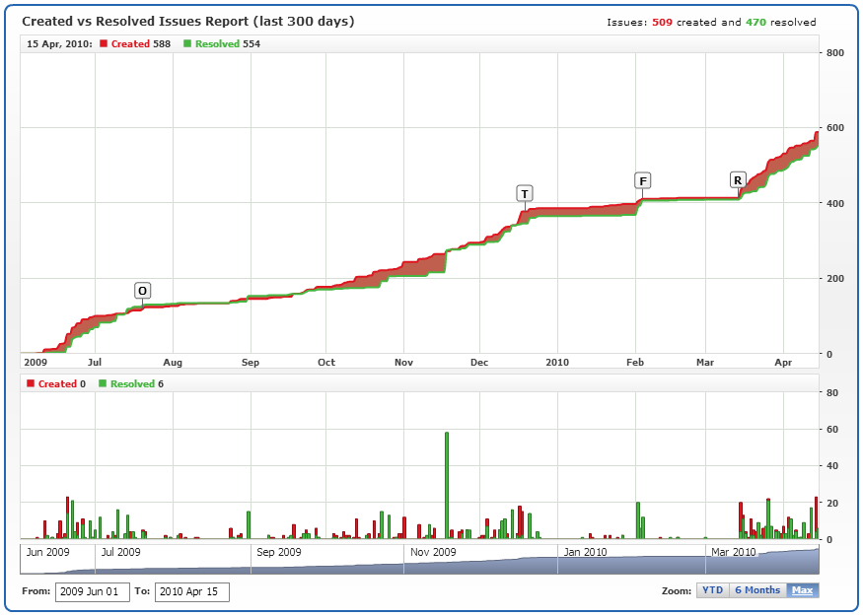Click red Created swatch in upper chart legend

104,44
